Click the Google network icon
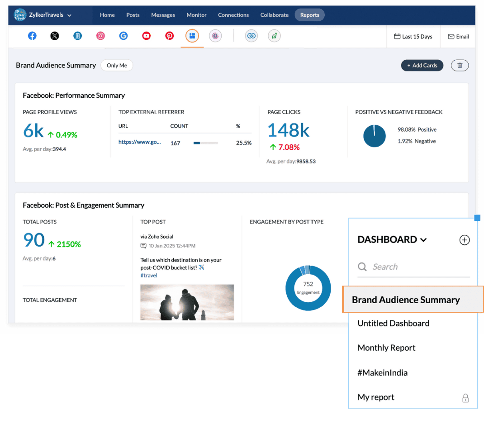Screen dimensions: 484x448 click(123, 36)
